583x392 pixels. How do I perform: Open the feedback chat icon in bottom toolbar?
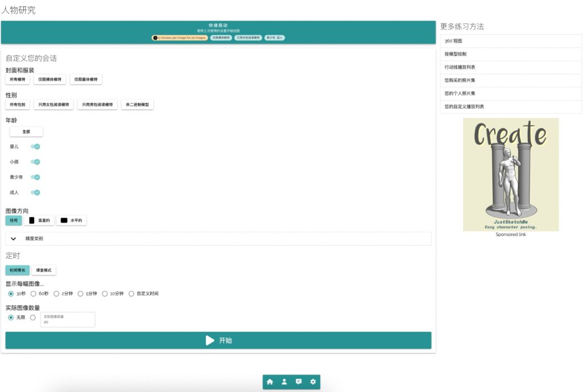pyautogui.click(x=298, y=382)
